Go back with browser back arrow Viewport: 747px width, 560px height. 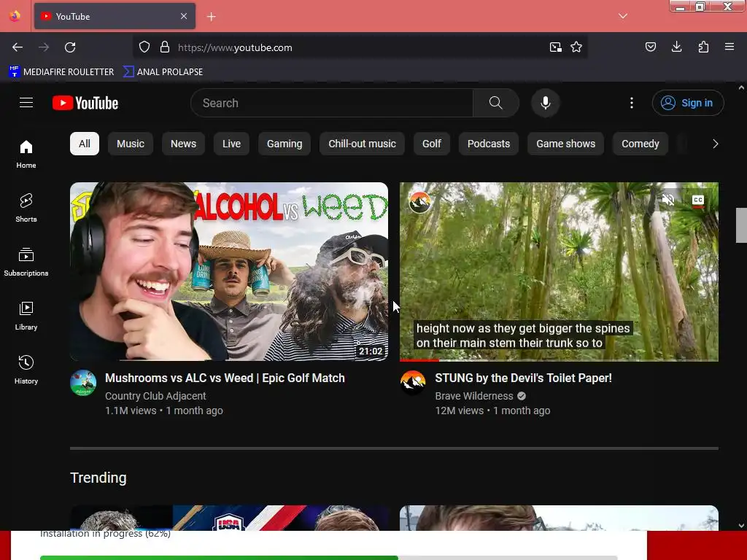tap(18, 47)
